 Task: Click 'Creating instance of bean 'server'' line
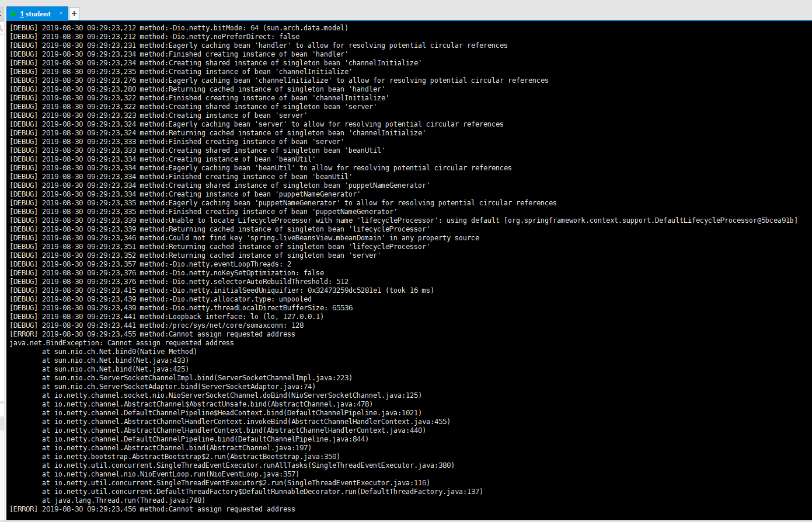159,115
